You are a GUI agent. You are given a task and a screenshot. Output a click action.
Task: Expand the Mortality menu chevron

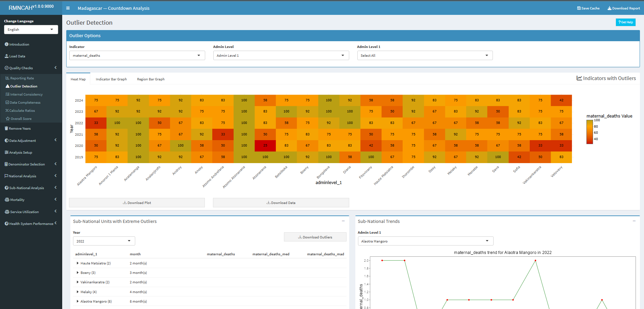click(x=55, y=199)
